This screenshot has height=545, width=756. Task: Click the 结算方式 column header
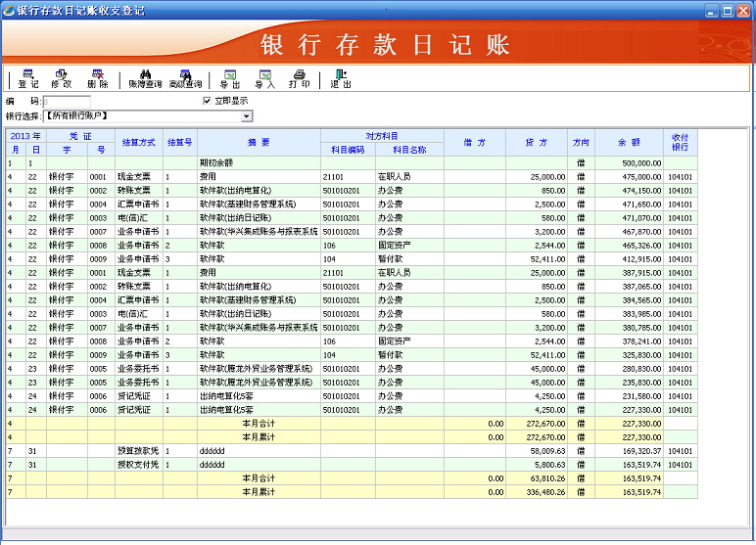pyautogui.click(x=139, y=143)
